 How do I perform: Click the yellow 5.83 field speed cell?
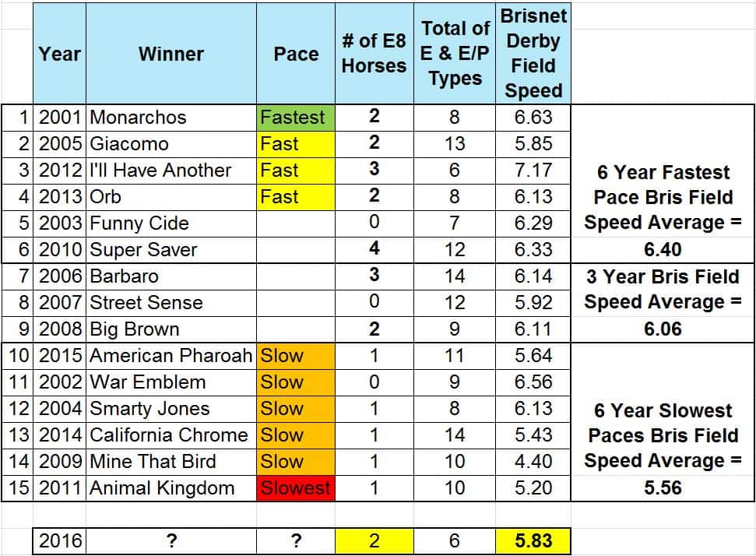(533, 540)
